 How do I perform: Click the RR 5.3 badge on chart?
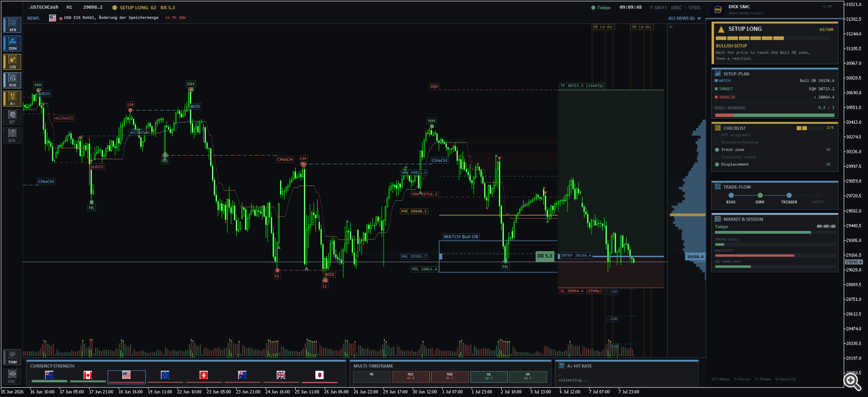click(545, 256)
